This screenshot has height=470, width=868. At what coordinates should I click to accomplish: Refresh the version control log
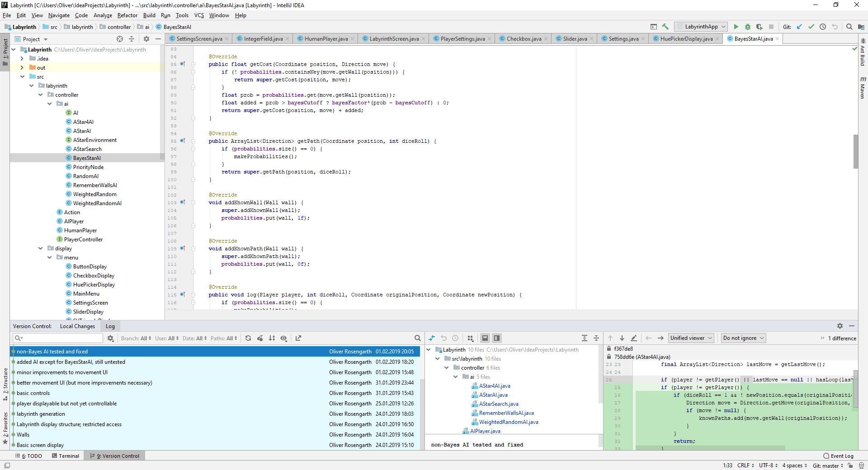pyautogui.click(x=248, y=338)
